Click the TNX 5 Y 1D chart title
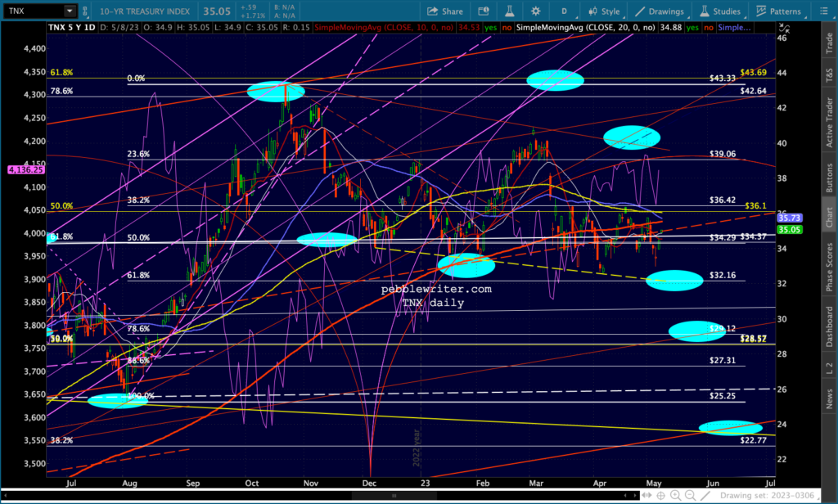The height and width of the screenshot is (504, 838). click(x=72, y=27)
